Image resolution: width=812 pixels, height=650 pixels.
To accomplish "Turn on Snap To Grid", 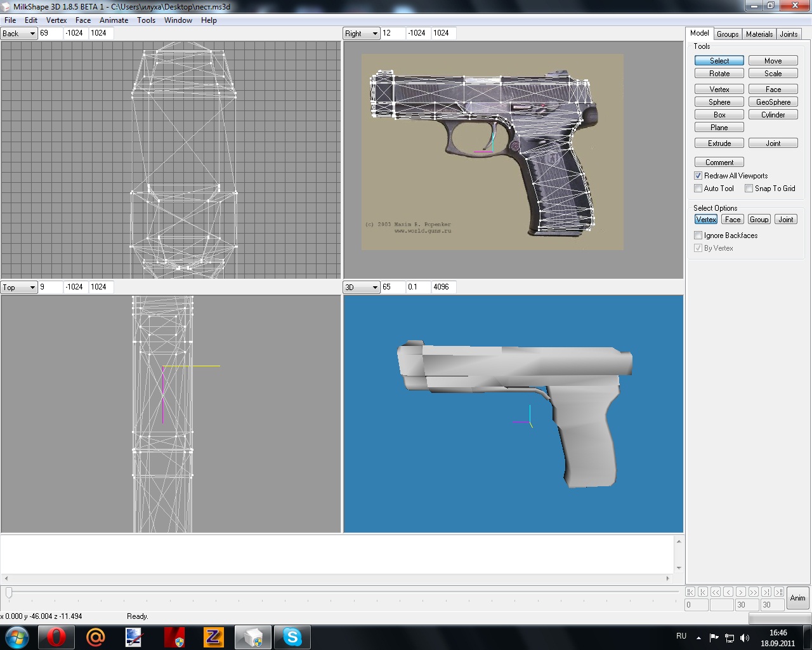I will coord(749,189).
